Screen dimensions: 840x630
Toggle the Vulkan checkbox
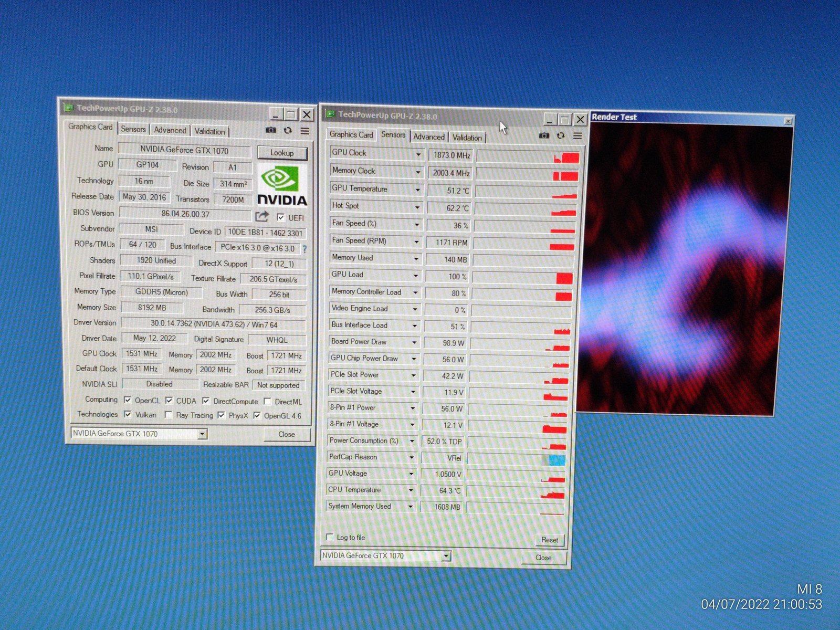tap(128, 414)
